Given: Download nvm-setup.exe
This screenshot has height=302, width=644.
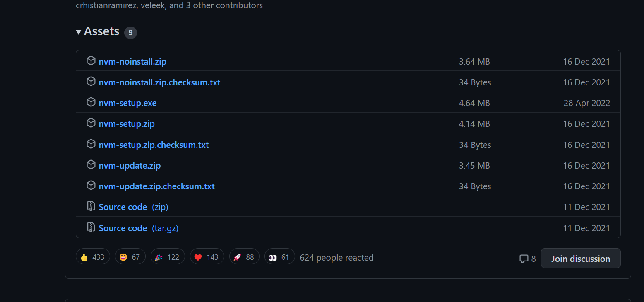Looking at the screenshot, I should 127,103.
